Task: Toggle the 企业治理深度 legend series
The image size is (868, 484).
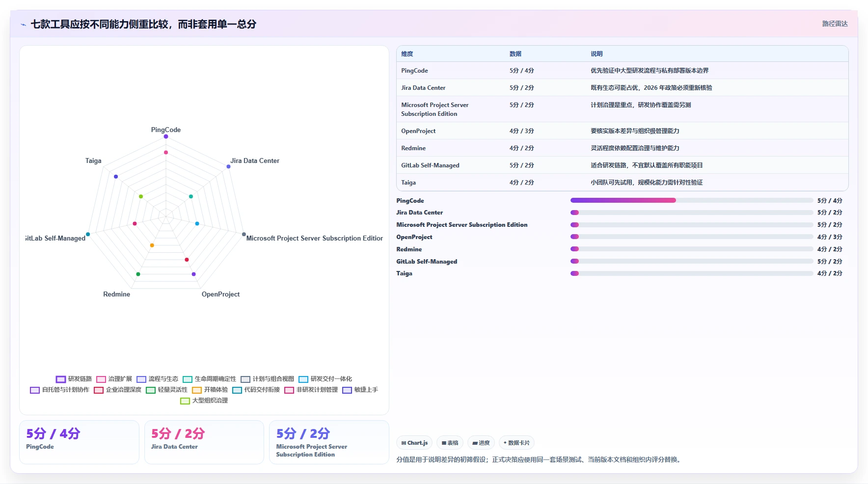Action: point(118,390)
